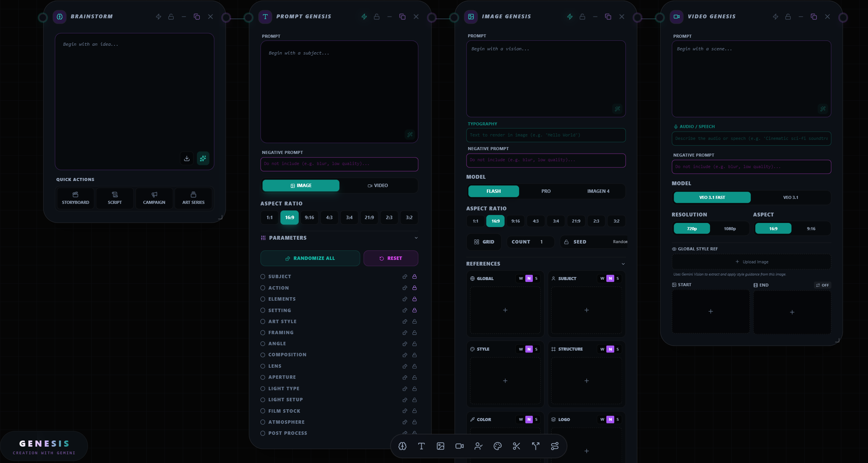The width and height of the screenshot is (868, 463).
Task: Click the sparkle enhance icon in Brainstorm box
Action: click(x=203, y=158)
